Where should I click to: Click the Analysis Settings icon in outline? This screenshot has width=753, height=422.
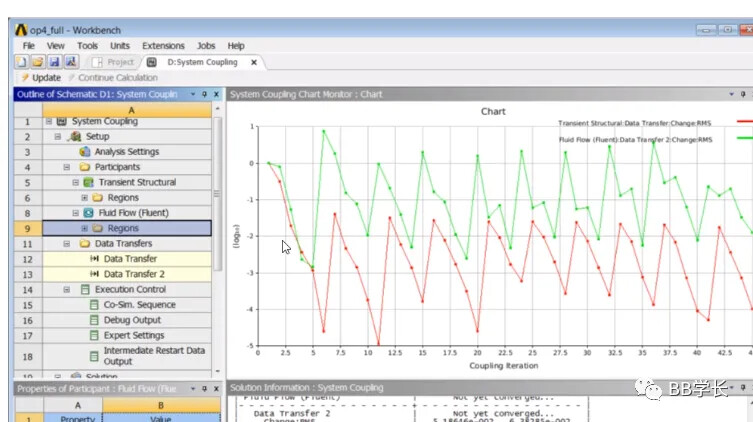click(85, 152)
